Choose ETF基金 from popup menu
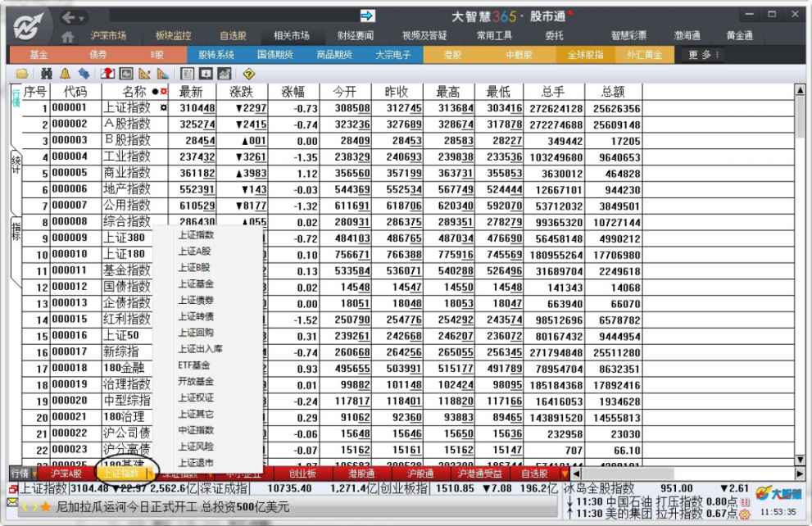812x526 pixels. click(x=194, y=365)
